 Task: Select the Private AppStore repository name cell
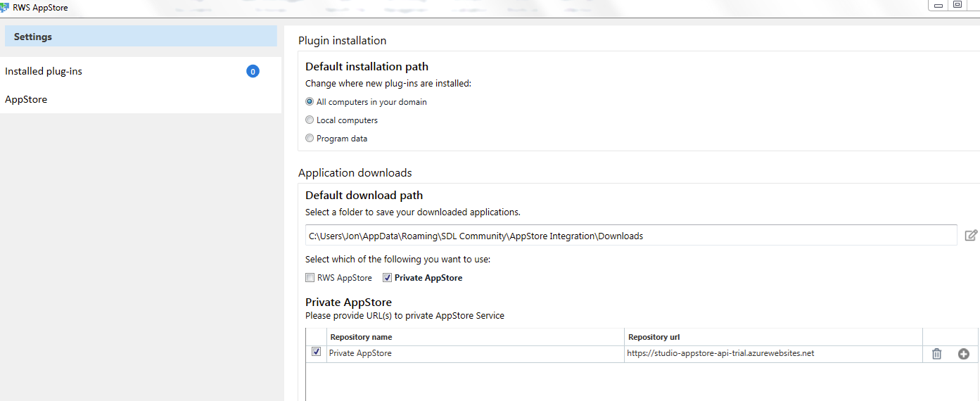point(476,353)
